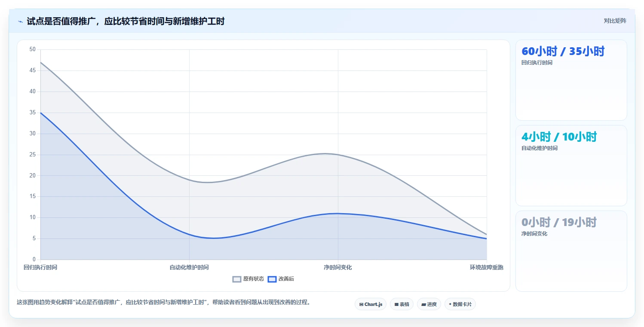
Task: Click the 60小时 / 35小时 card value
Action: [563, 52]
